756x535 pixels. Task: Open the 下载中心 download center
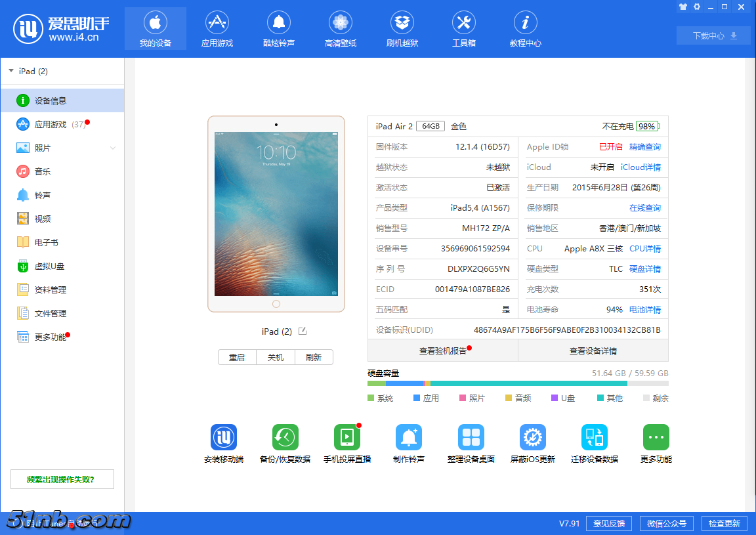tap(713, 35)
